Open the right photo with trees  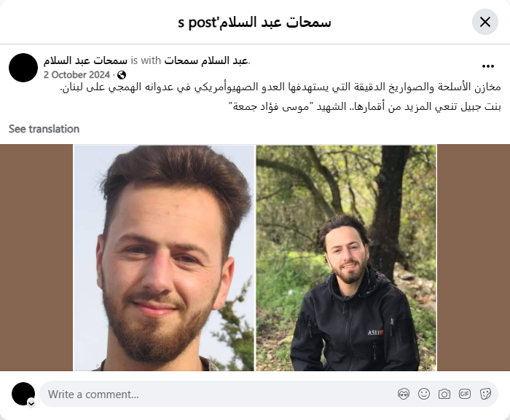pos(346,258)
